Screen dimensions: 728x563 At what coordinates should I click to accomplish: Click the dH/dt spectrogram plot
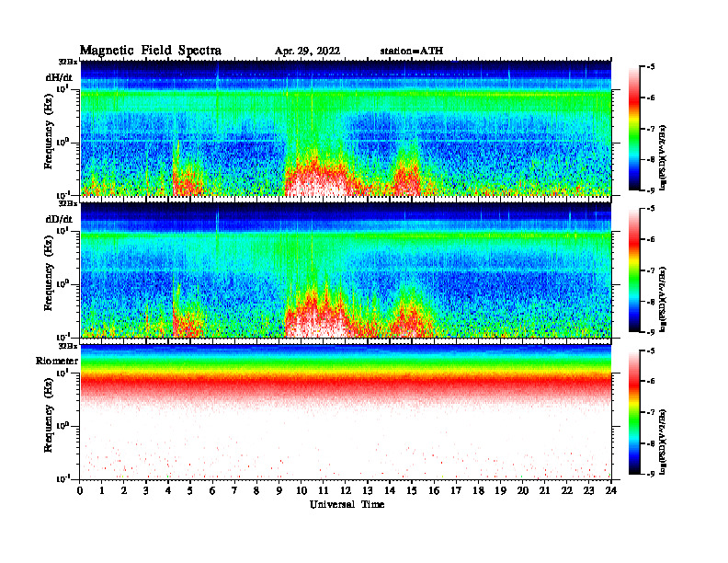click(x=346, y=128)
